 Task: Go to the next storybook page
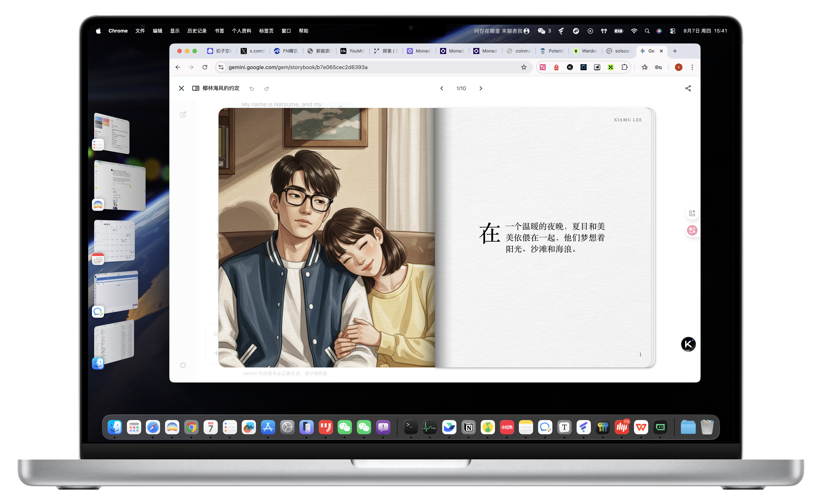click(x=481, y=88)
